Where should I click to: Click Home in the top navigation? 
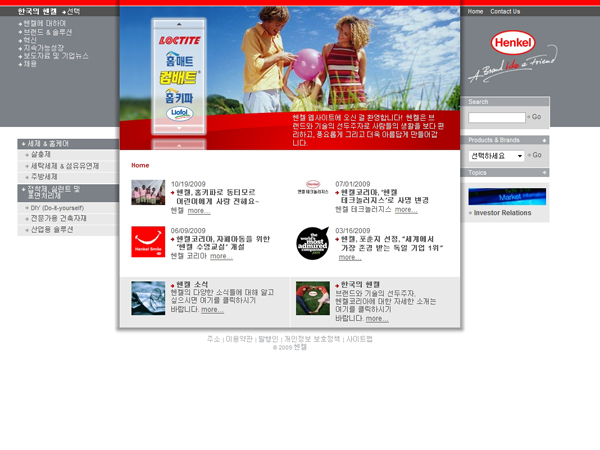click(475, 12)
